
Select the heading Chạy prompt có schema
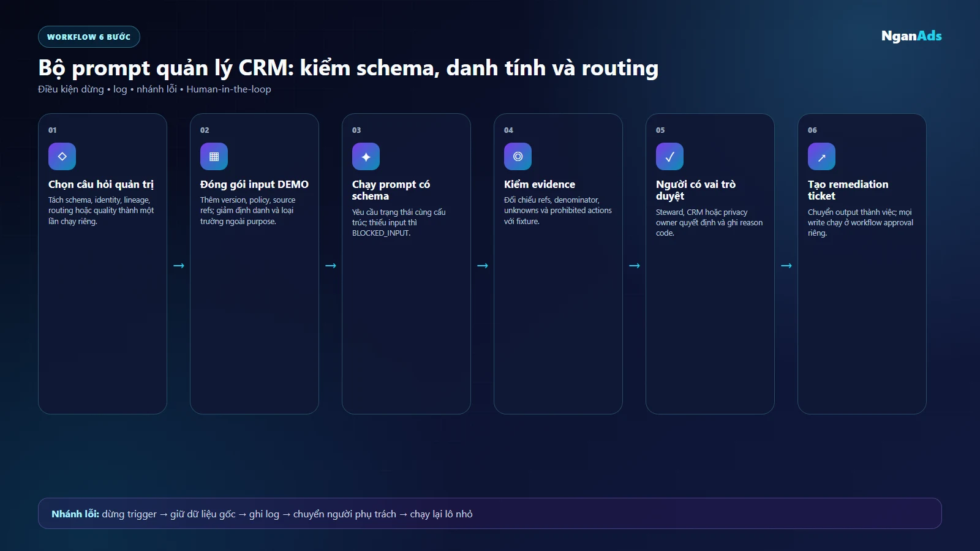(x=391, y=190)
